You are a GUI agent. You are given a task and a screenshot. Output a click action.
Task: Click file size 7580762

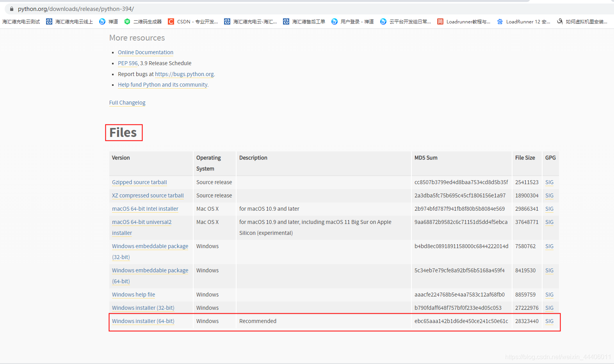tap(525, 246)
